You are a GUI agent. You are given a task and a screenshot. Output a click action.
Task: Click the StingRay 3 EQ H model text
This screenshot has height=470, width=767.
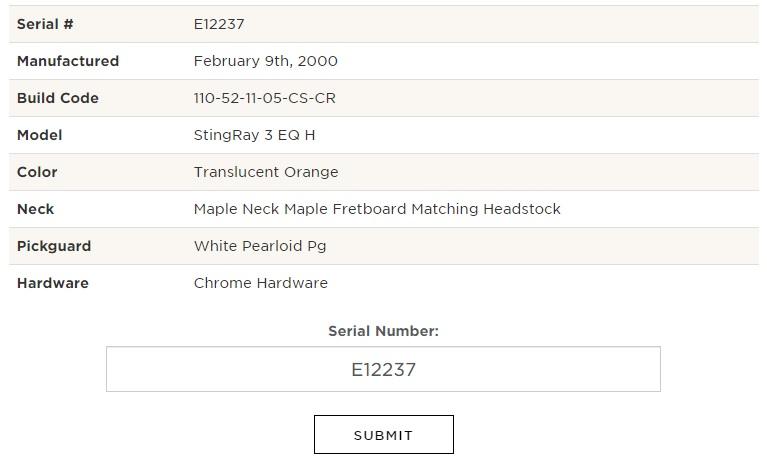(x=254, y=135)
